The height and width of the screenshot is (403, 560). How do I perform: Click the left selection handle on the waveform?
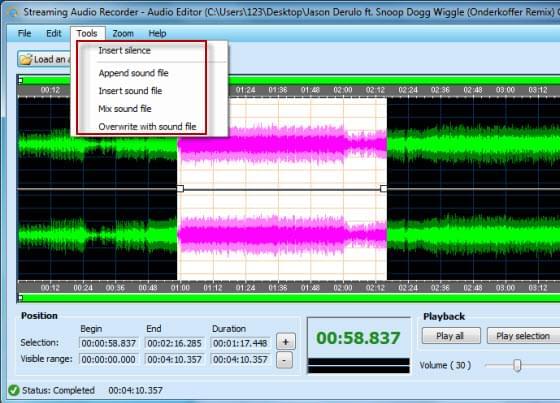pos(180,188)
